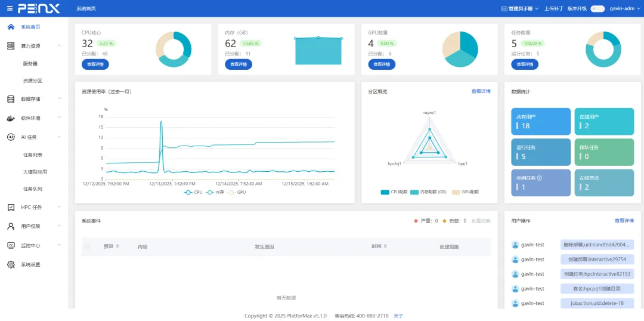Click 查看详情 button under CPU核心
The width and height of the screenshot is (644, 321).
[95, 64]
